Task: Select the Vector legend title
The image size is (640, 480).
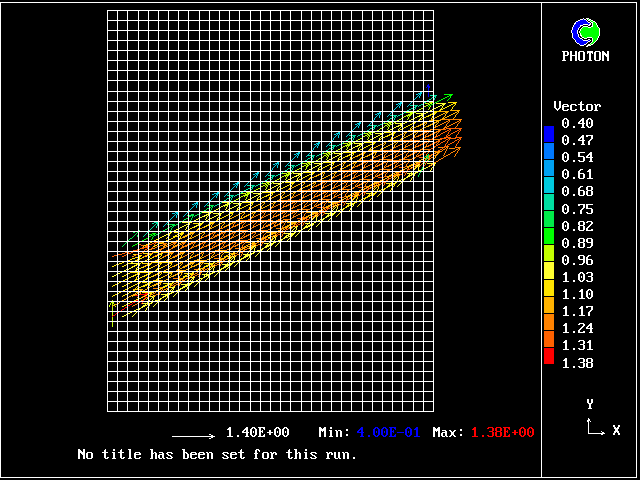Action: click(577, 106)
